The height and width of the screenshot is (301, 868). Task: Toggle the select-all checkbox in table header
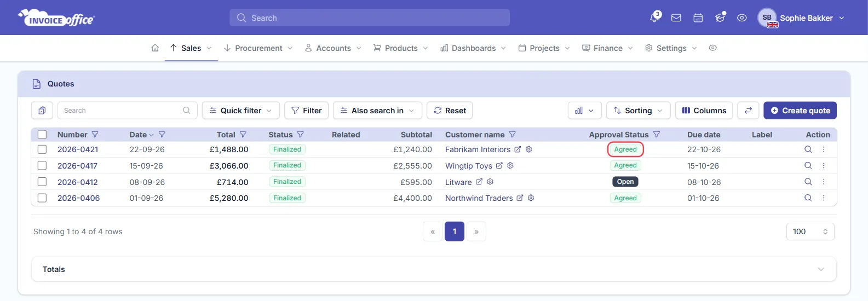(42, 135)
